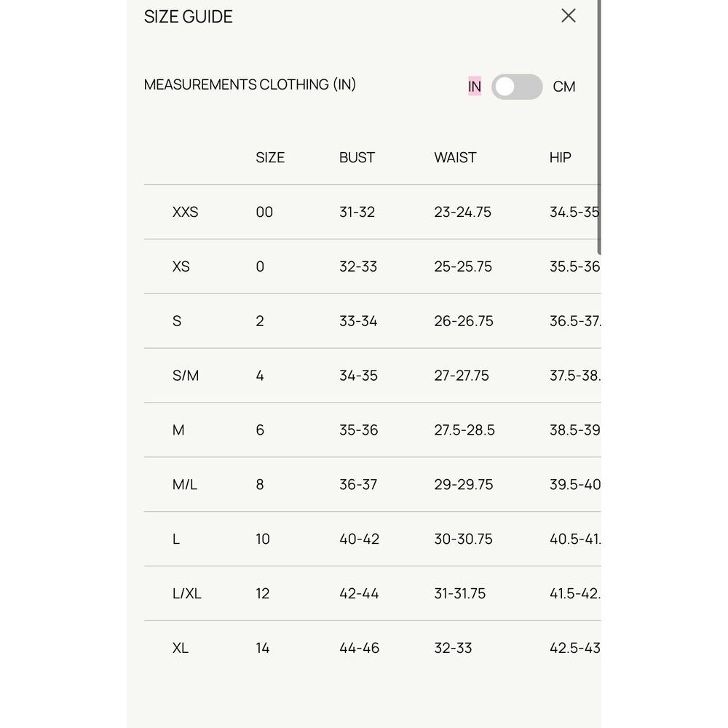Click the WAIST column header

pyautogui.click(x=455, y=157)
